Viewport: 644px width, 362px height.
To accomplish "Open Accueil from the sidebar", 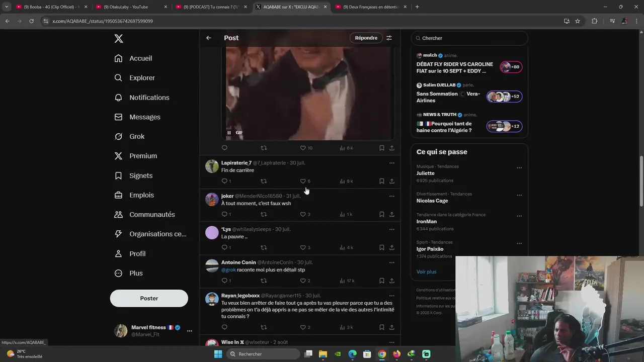I will click(x=133, y=58).
